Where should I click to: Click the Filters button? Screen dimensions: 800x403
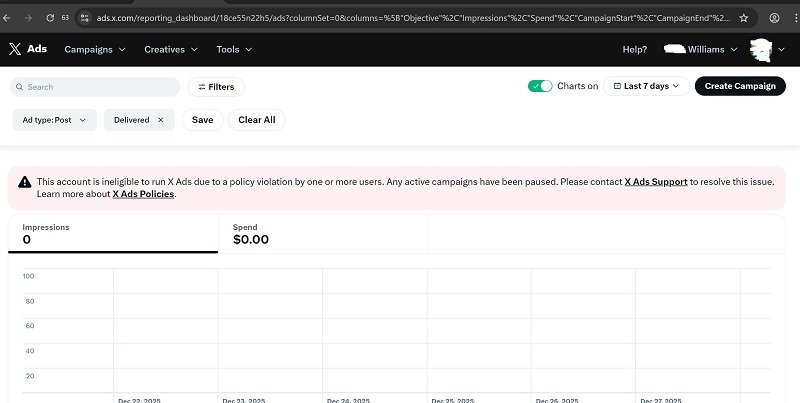pyautogui.click(x=216, y=87)
